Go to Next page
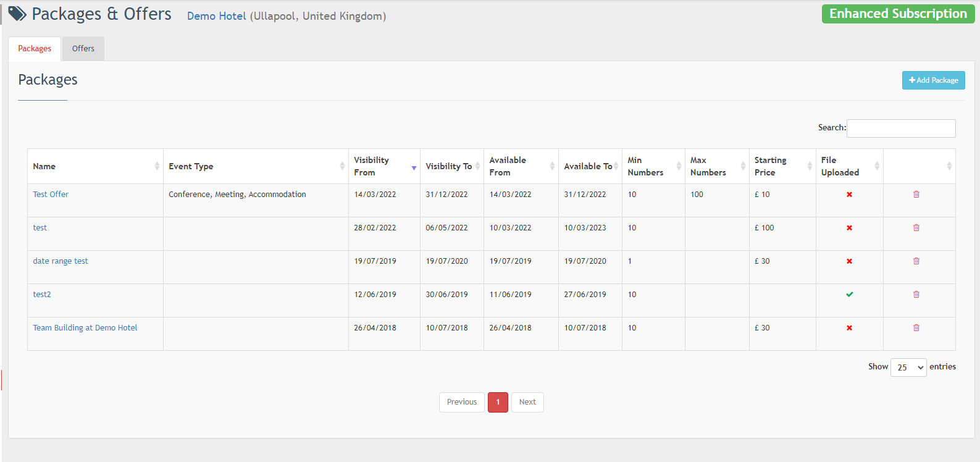The width and height of the screenshot is (980, 462). (x=527, y=402)
